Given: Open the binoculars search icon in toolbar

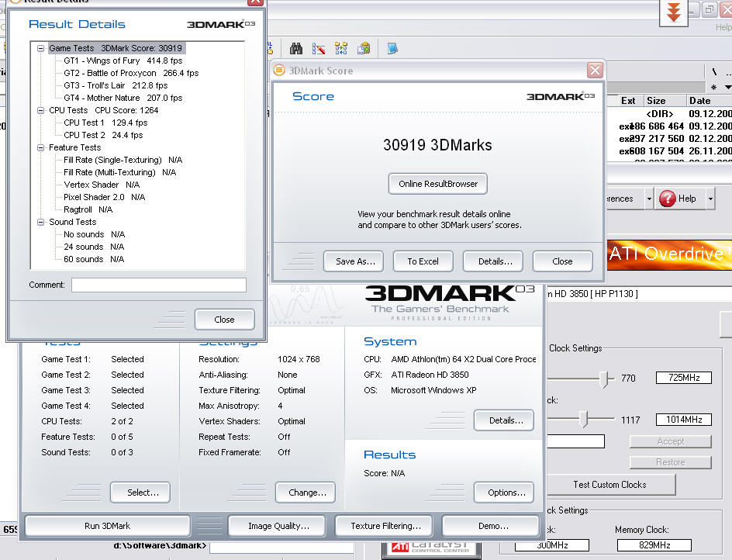Looking at the screenshot, I should [x=296, y=48].
